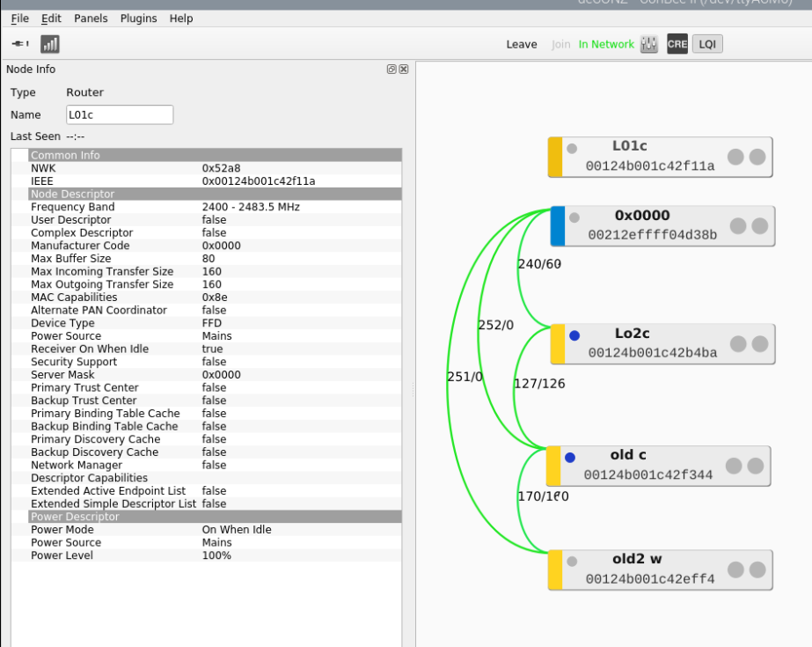Screen dimensions: 812x647
Task: Open the signal strength bars icon
Action: point(50,44)
